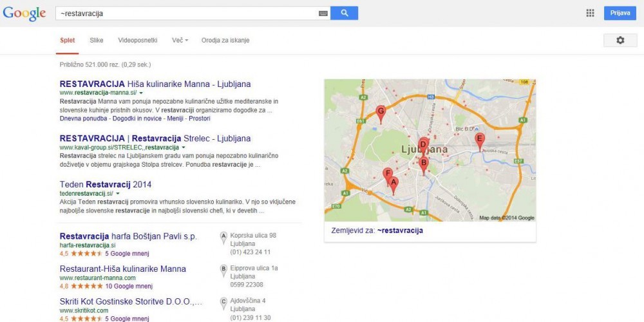Expand arrow next to kaval-group.si URL
The height and width of the screenshot is (322, 644).
click(x=184, y=147)
